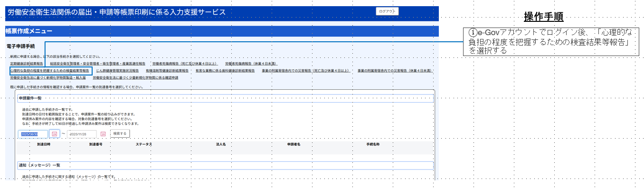Open the 定期健康診断結果報告 link
This screenshot has height=188, width=644.
[x=27, y=63]
